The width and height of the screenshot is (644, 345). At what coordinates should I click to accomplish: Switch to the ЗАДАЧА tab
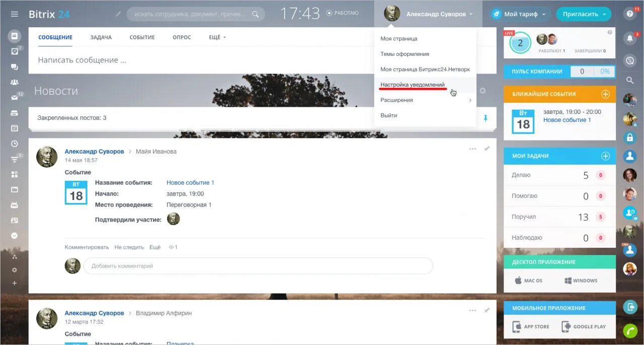click(101, 37)
